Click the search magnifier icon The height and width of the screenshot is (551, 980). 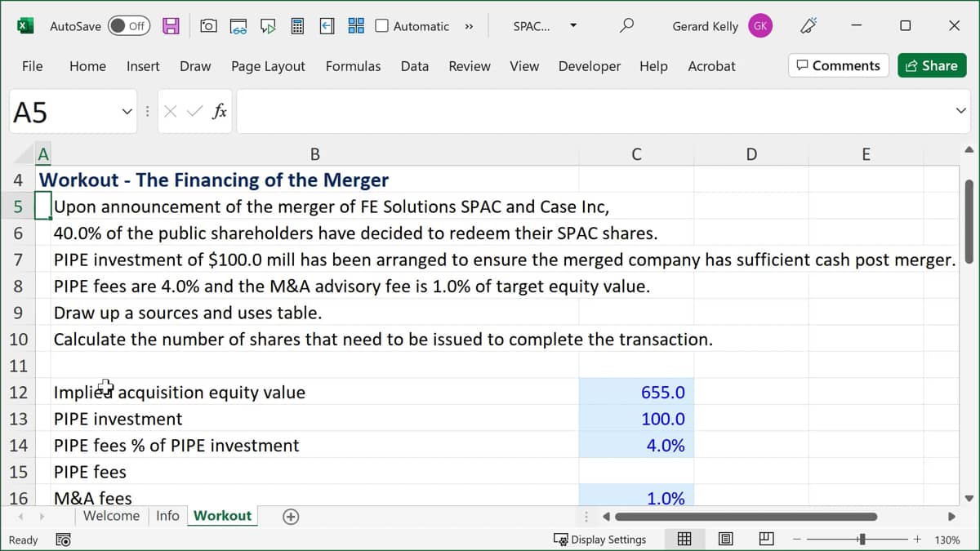626,26
